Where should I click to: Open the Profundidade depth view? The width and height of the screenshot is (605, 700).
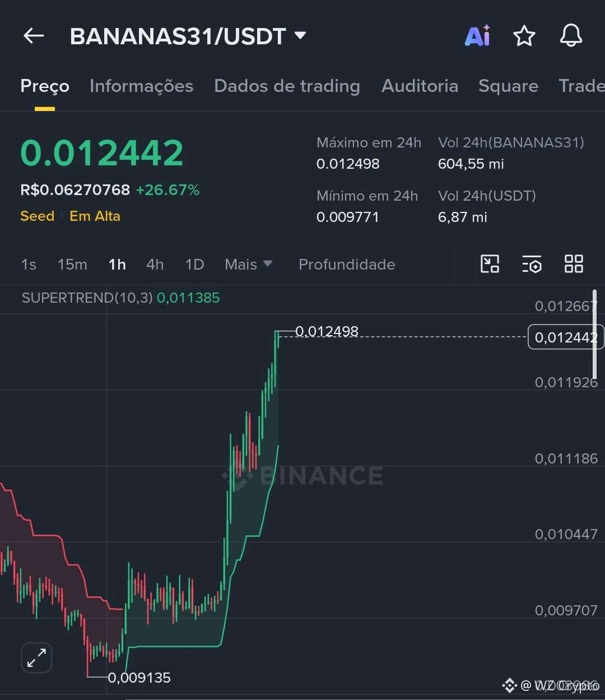347,264
